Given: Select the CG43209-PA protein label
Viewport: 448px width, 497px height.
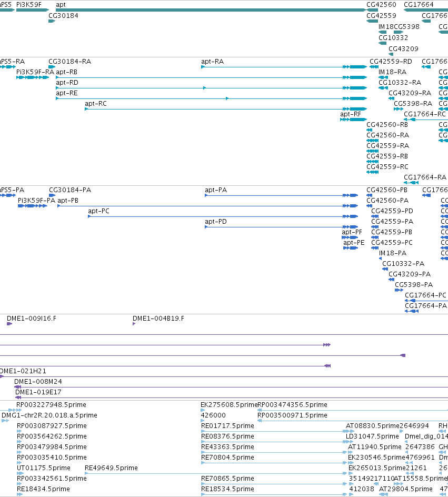Looking at the screenshot, I should click(x=410, y=274).
